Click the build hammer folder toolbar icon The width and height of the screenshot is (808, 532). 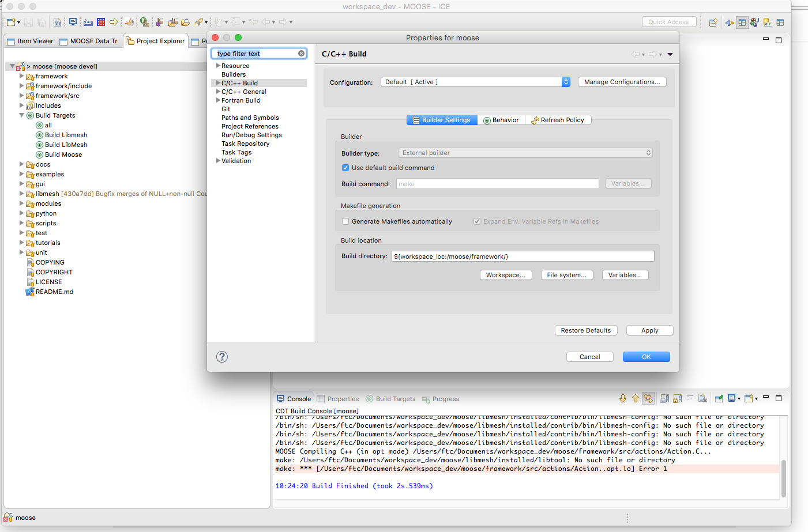point(172,22)
